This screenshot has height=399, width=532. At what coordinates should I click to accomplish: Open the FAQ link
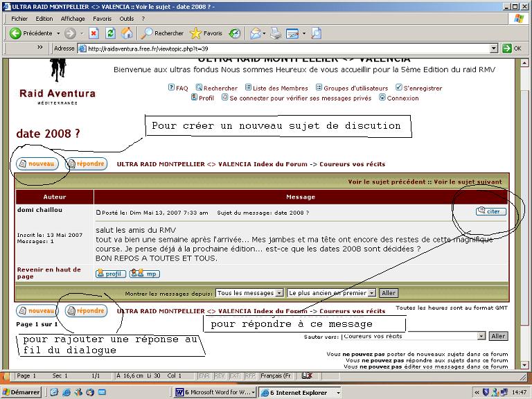click(178, 88)
